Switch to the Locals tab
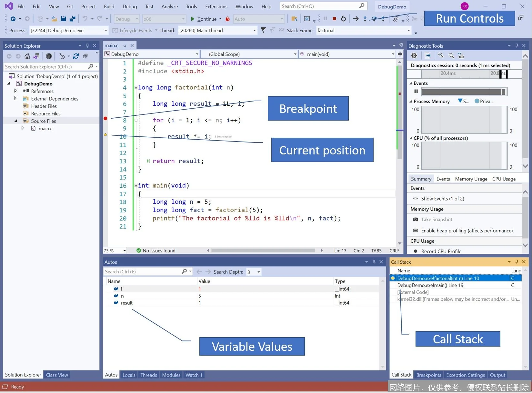532x393 pixels. (129, 375)
